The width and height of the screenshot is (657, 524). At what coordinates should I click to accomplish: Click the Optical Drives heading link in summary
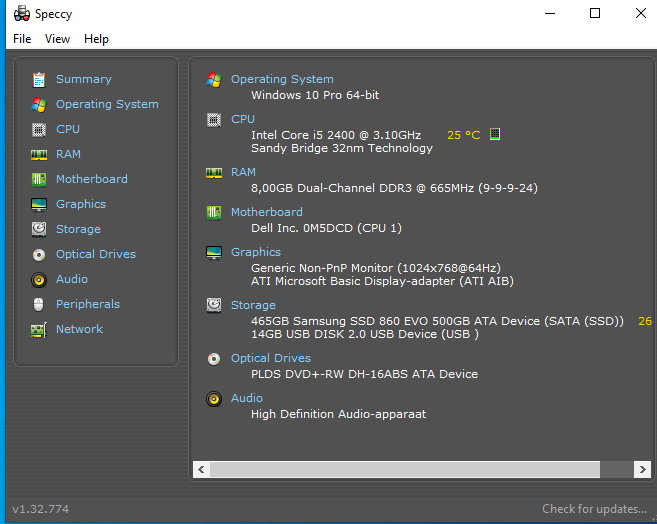pyautogui.click(x=271, y=358)
